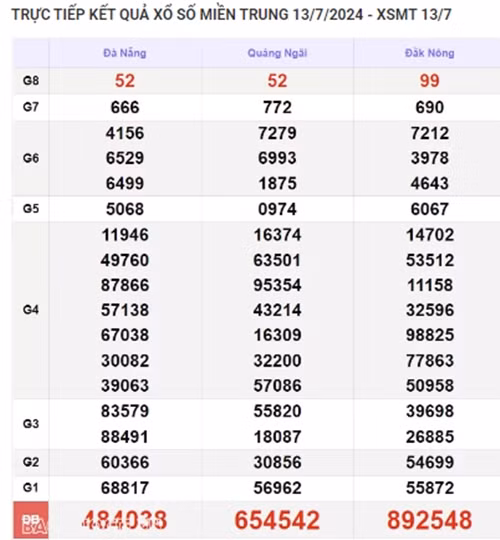Image resolution: width=500 pixels, height=540 pixels.
Task: Open the Đà Nẵng province header link
Action: [x=125, y=53]
